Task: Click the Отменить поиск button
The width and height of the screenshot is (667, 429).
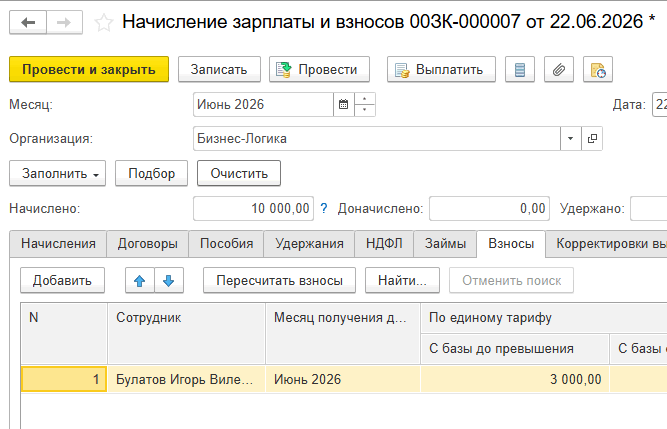Action: pos(511,281)
